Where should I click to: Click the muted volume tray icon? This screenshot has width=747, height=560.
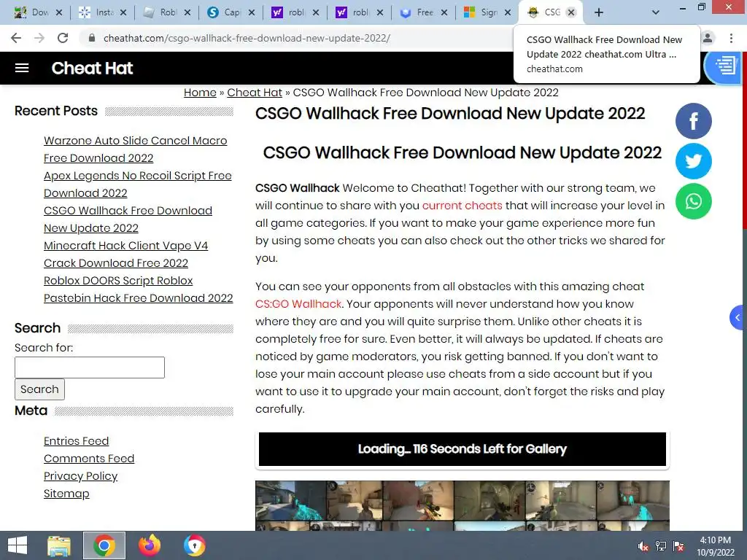pos(643,546)
